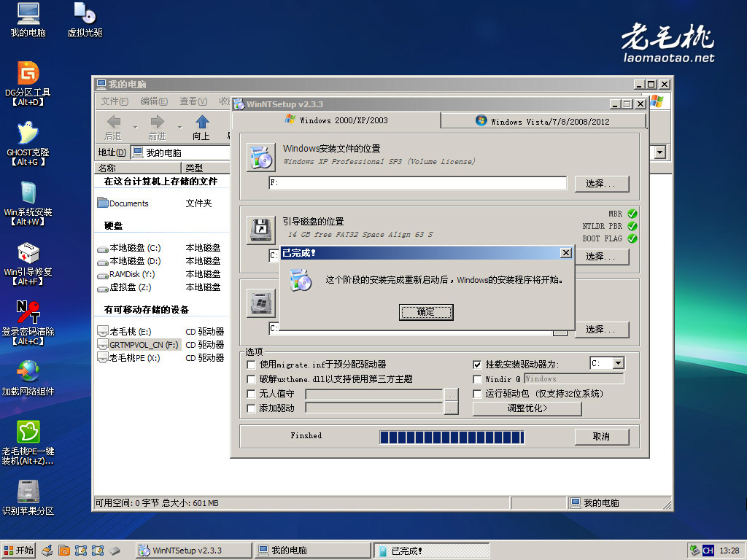747x560 pixels.
Task: Open 识别苹果分区 drive icon
Action: coord(28,497)
